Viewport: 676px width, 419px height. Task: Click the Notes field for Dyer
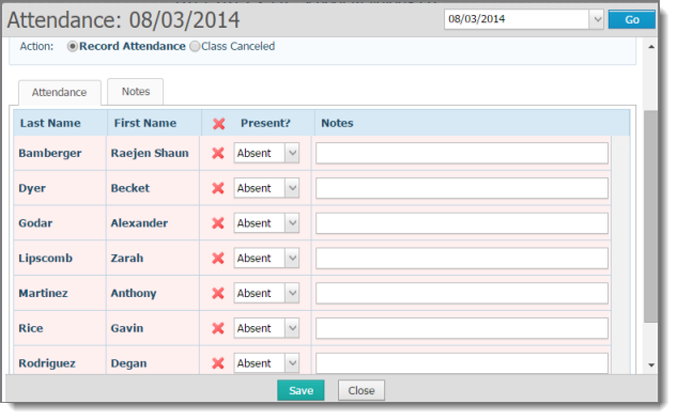point(462,188)
